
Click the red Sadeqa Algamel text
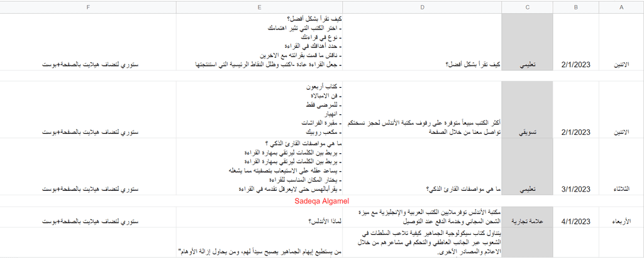(321, 201)
